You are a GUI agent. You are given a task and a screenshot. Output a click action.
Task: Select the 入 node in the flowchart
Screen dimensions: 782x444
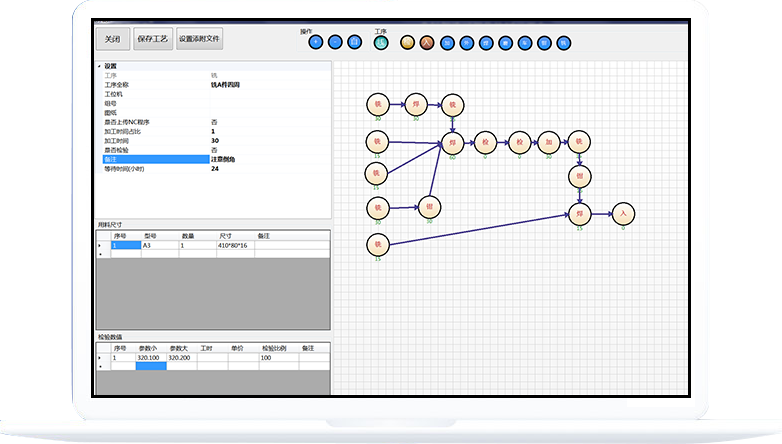623,213
